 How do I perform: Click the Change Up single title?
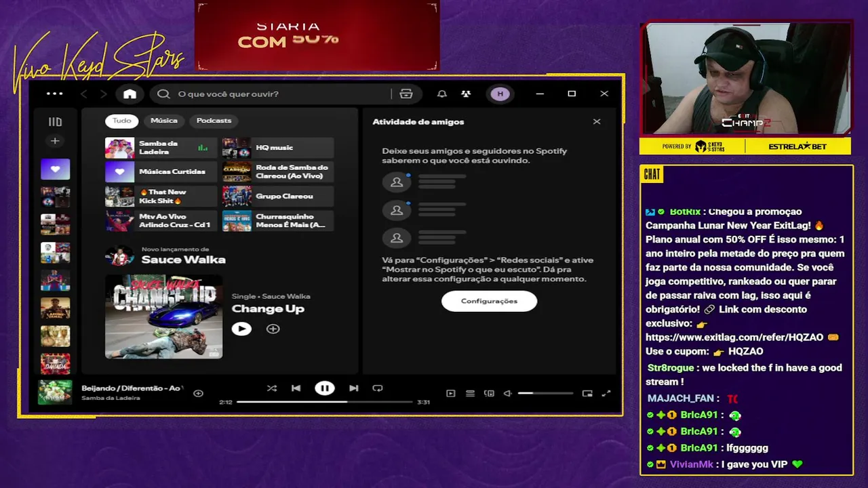(268, 308)
